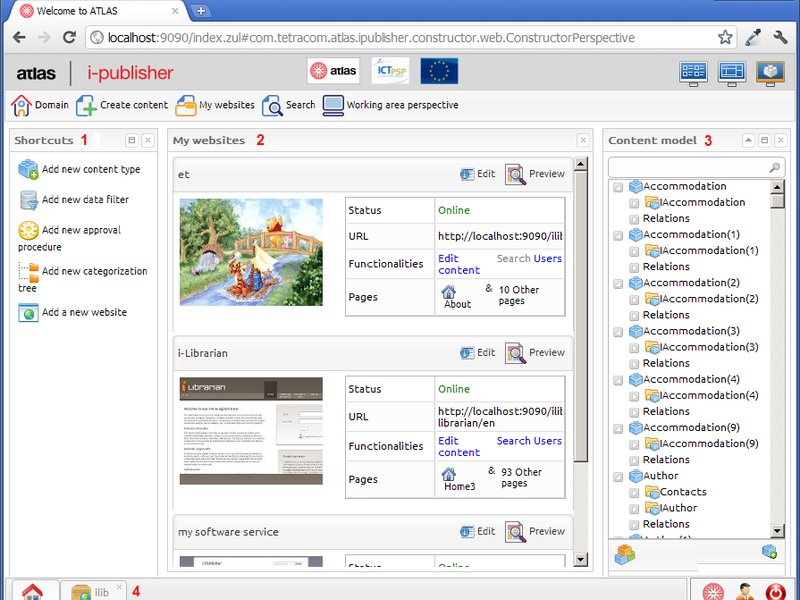Open the user profile icon in bottom bar
The width and height of the screenshot is (800, 600).
pos(745,592)
